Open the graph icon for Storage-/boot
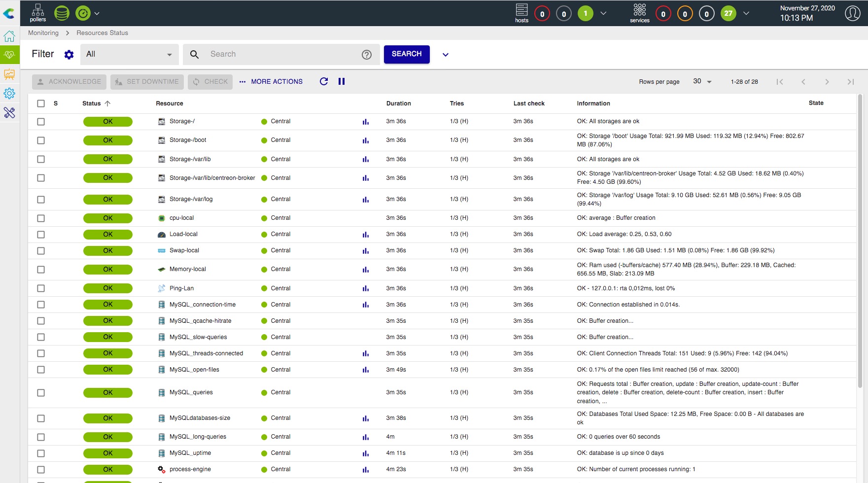This screenshot has width=868, height=483. (366, 140)
